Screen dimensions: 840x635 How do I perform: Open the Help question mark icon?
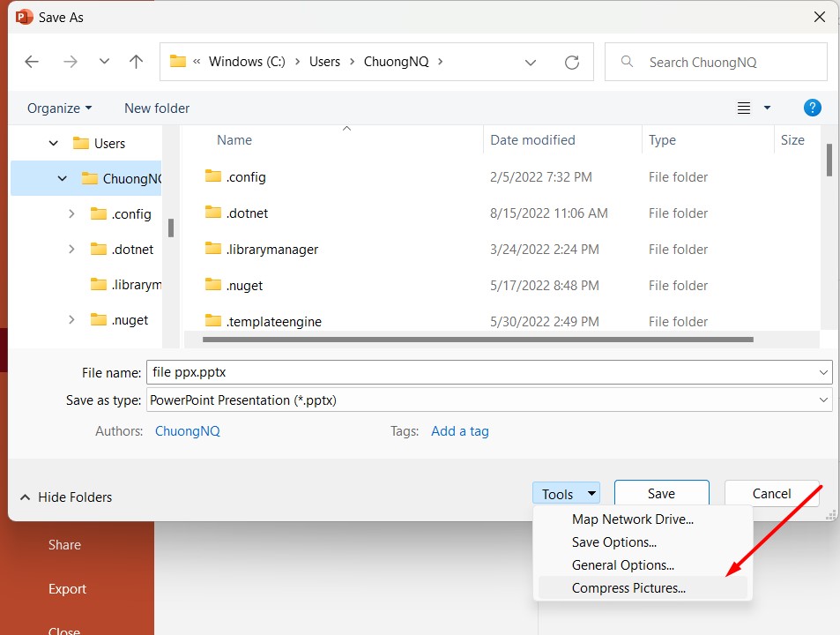(813, 108)
